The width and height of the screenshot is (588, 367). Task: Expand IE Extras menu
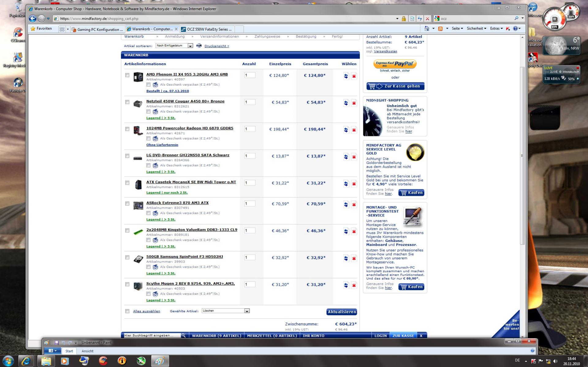[496, 28]
